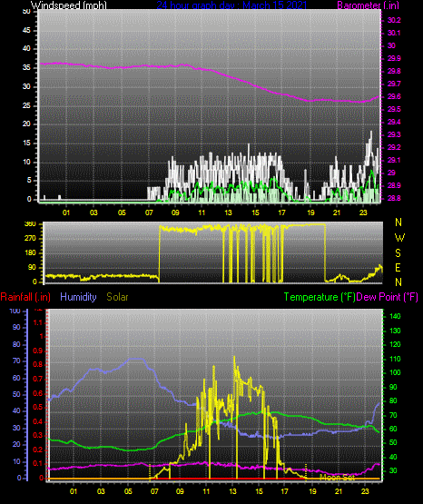The width and height of the screenshot is (423, 504).
Task: Click windspeed scale value 25
Action: 26,105
